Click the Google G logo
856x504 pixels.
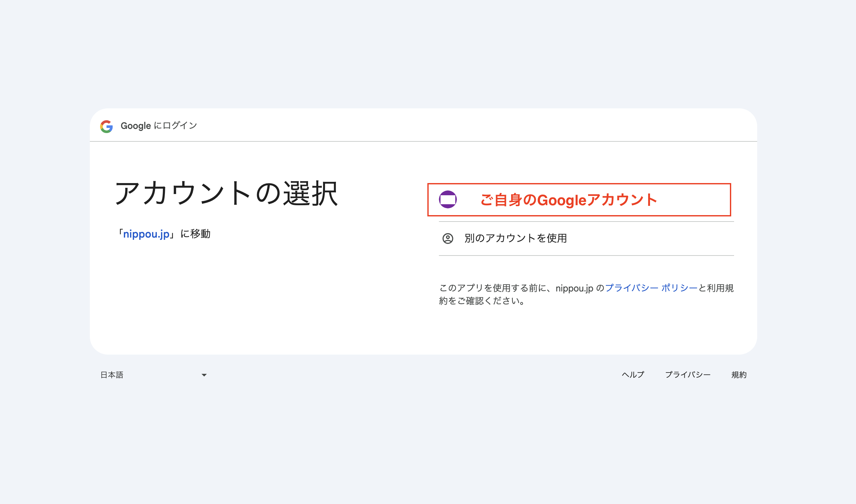107,126
